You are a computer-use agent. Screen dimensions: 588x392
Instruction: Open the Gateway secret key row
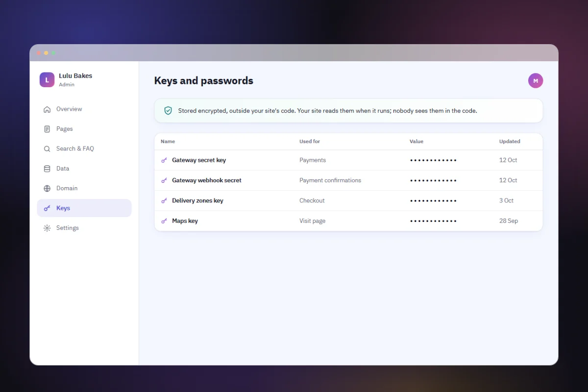[348, 160]
